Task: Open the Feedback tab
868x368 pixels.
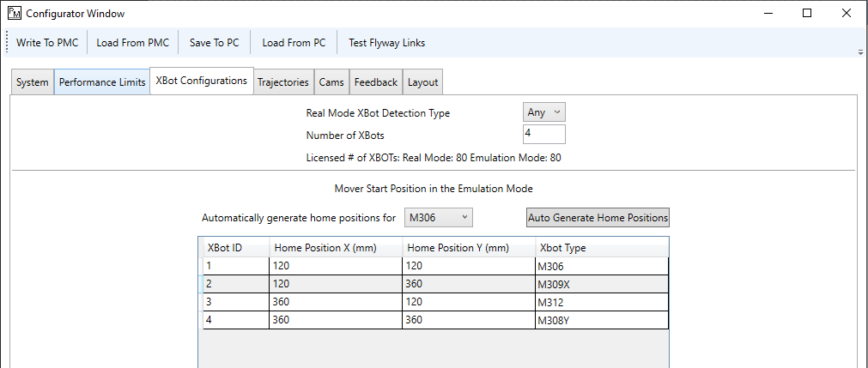Action: [375, 82]
